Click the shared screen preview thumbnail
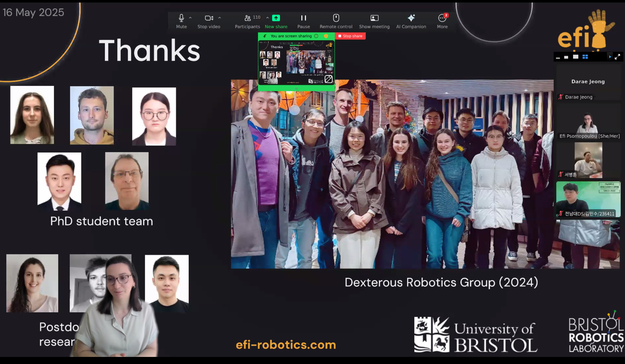 click(x=296, y=62)
